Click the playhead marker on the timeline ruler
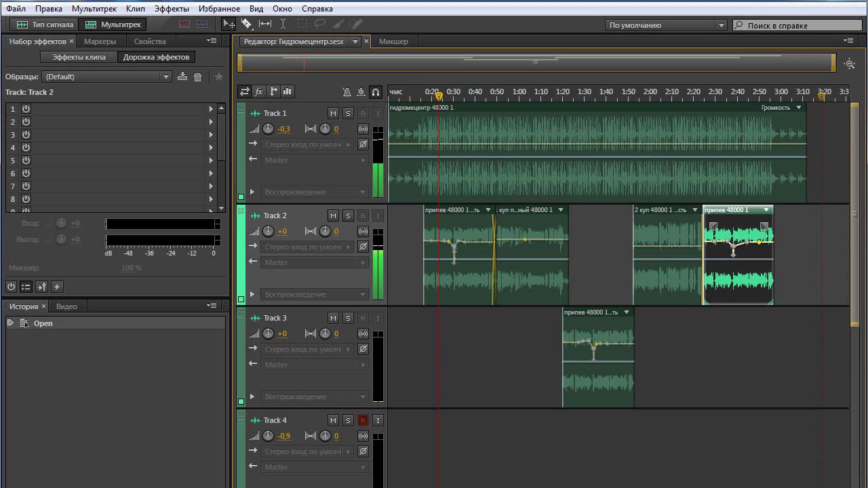The width and height of the screenshot is (868, 488). click(439, 96)
